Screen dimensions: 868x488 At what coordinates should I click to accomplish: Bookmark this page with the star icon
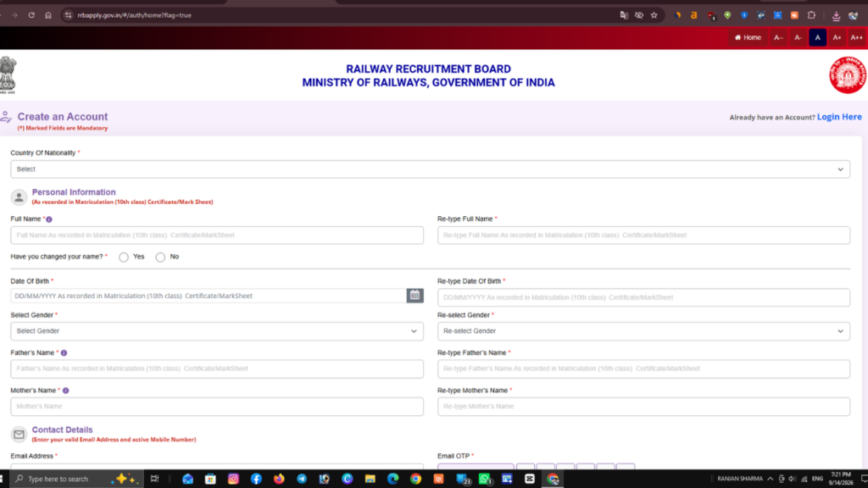click(654, 15)
